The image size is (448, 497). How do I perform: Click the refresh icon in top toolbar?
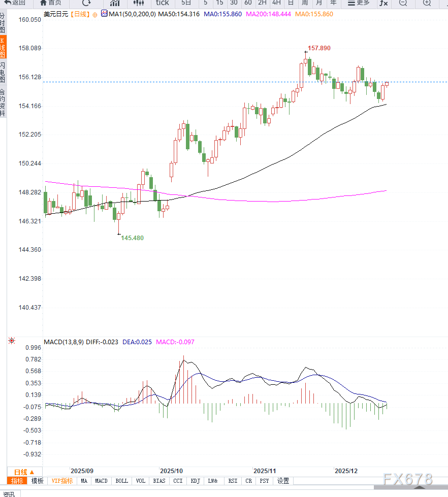86,3
